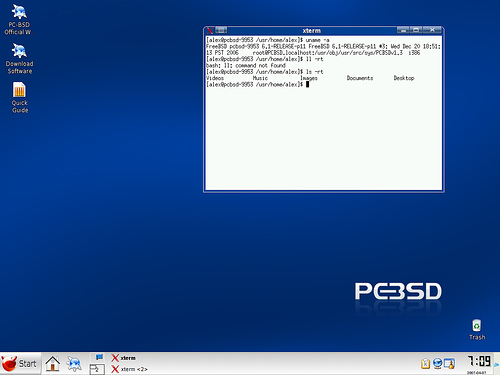This screenshot has height=375, width=500.
Task: Click the terminal cursor at the last prompt
Action: (x=307, y=84)
